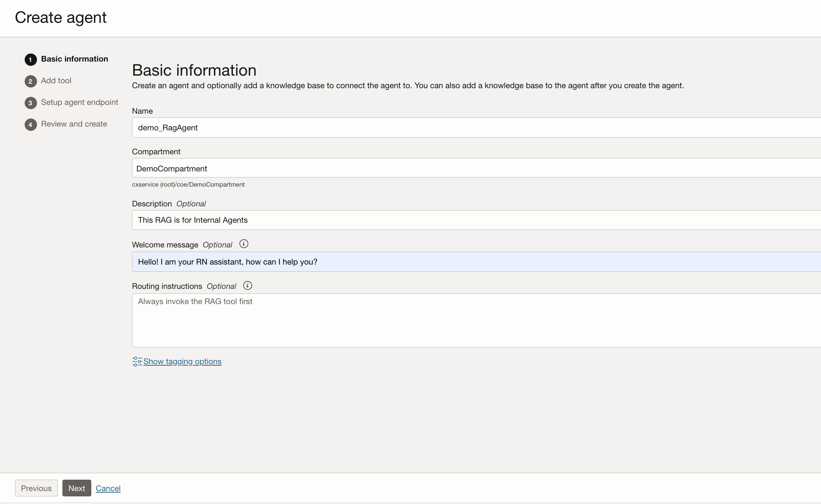Viewport: 821px width, 504px height.
Task: Click the Name input field
Action: pos(476,128)
